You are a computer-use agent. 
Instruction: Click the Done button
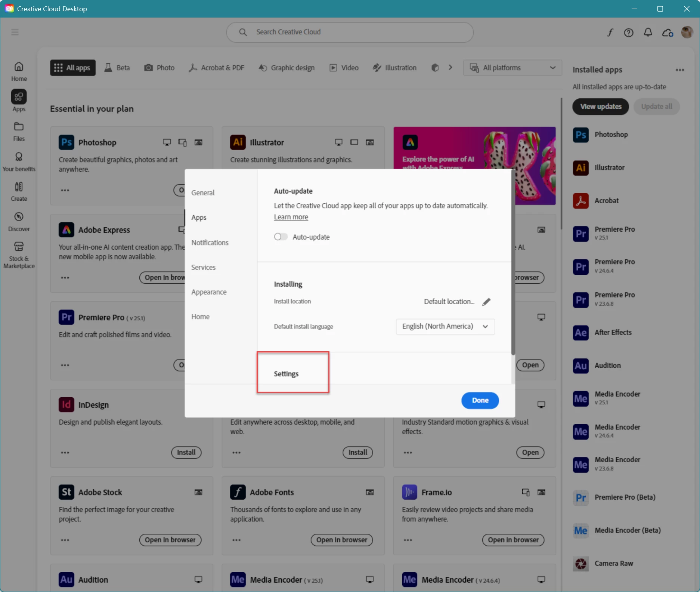click(x=480, y=400)
